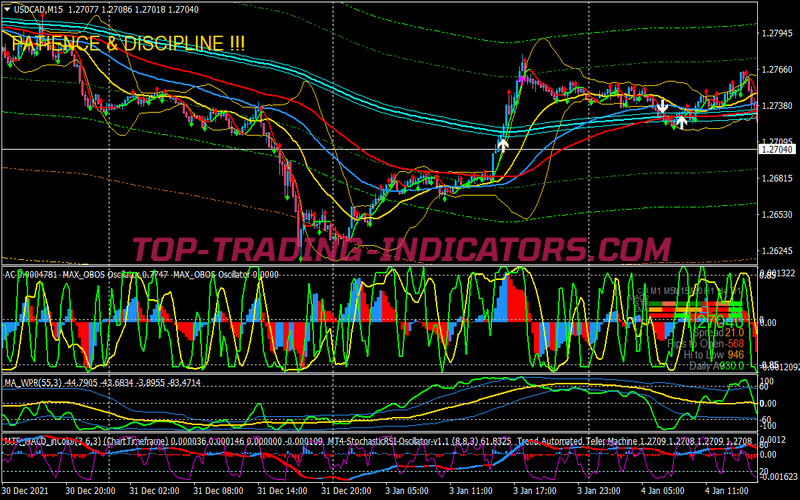Click the 31 Dec 14:00 time label
Screen dimensions: 800x500
282,491
